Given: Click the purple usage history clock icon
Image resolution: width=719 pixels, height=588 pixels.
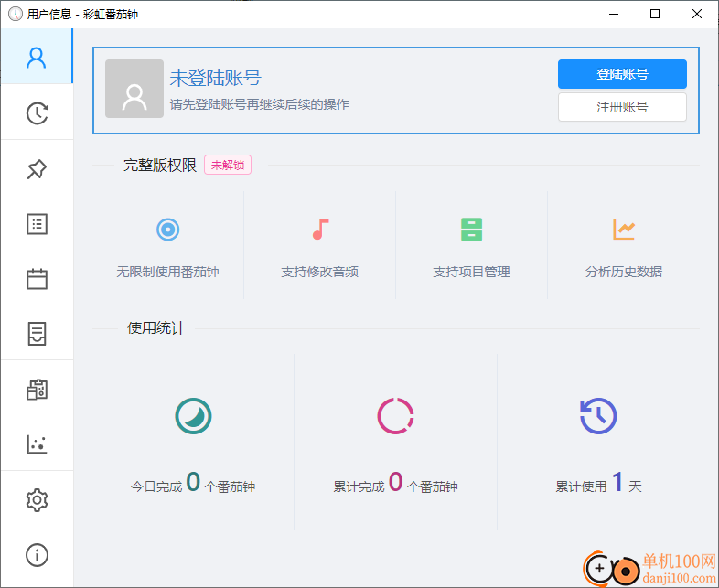Looking at the screenshot, I should point(598,416).
